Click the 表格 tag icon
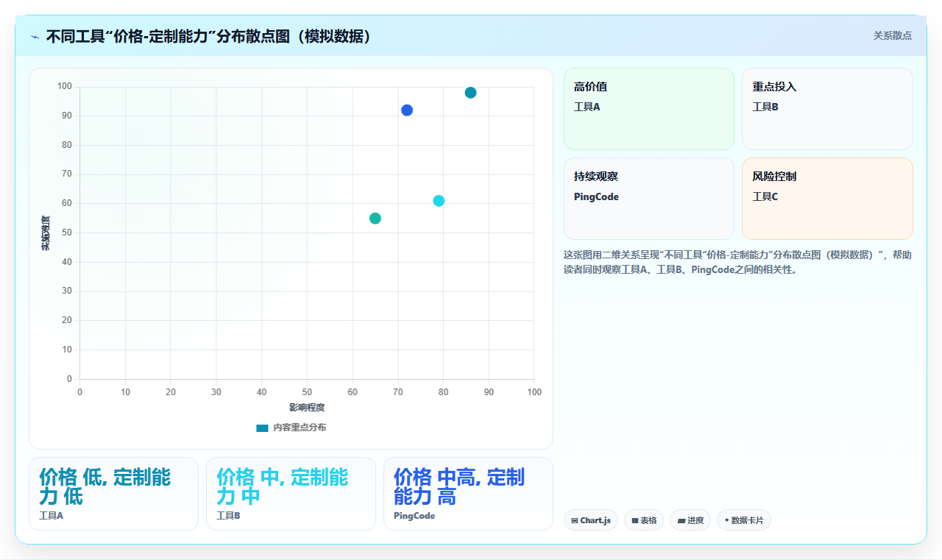Image resolution: width=942 pixels, height=560 pixels. point(635,520)
